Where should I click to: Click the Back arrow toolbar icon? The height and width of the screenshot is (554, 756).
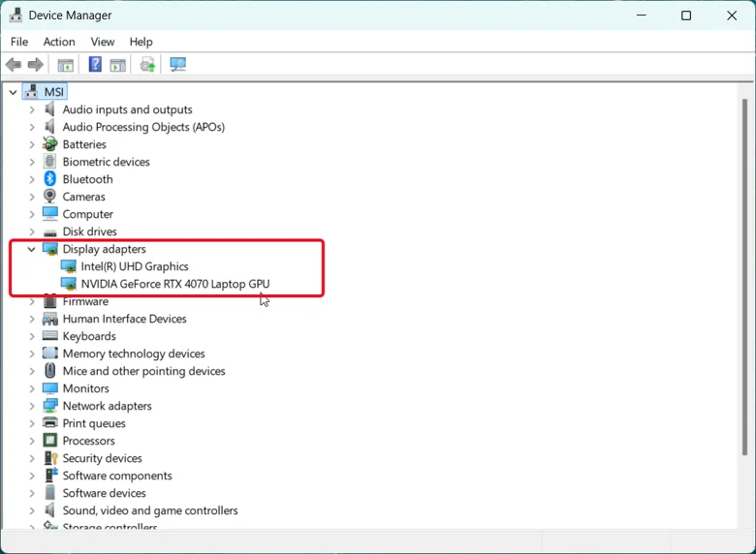(14, 64)
